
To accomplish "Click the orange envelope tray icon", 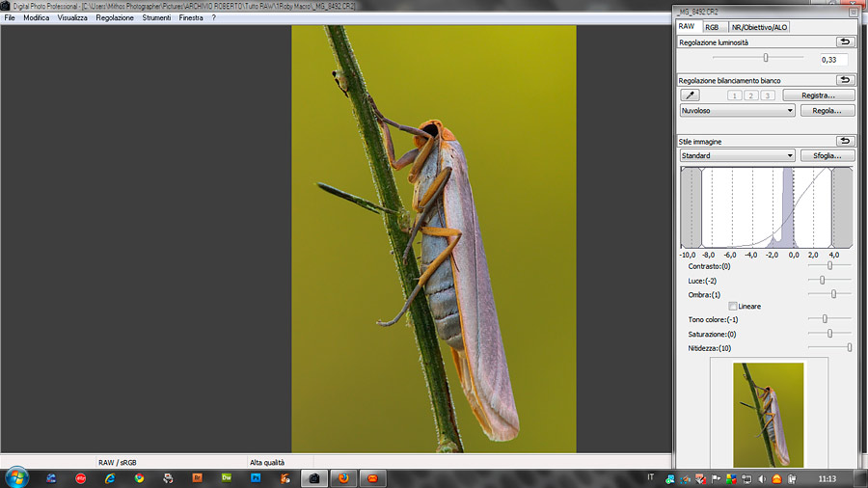I will [776, 479].
